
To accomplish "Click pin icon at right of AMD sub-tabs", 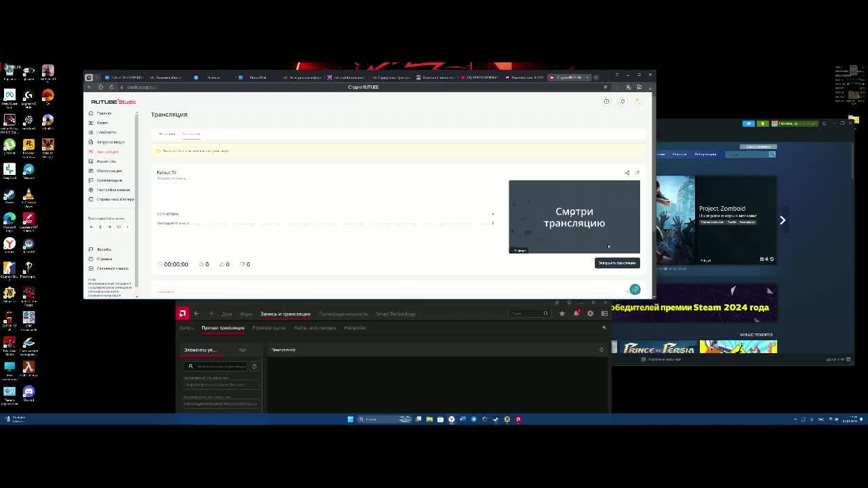I will (604, 328).
